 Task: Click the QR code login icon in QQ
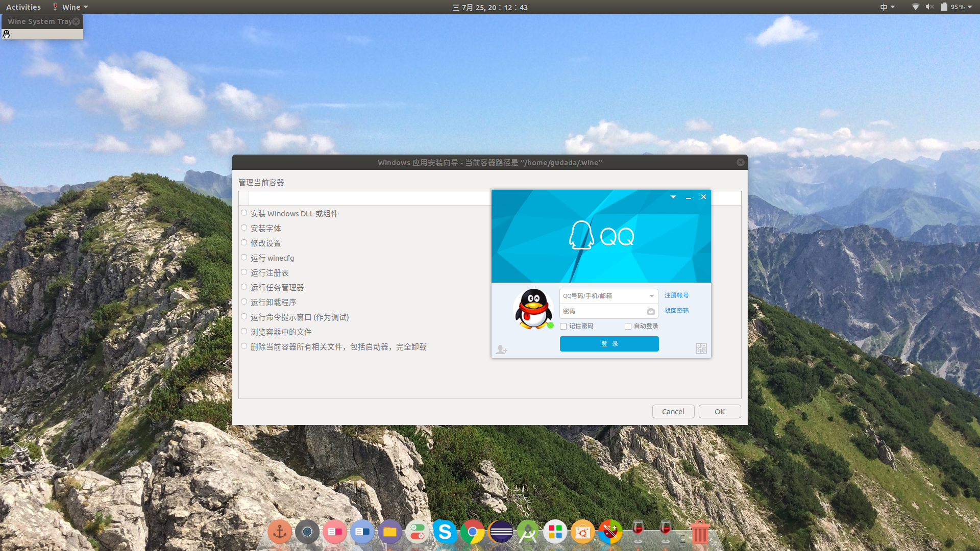click(700, 348)
